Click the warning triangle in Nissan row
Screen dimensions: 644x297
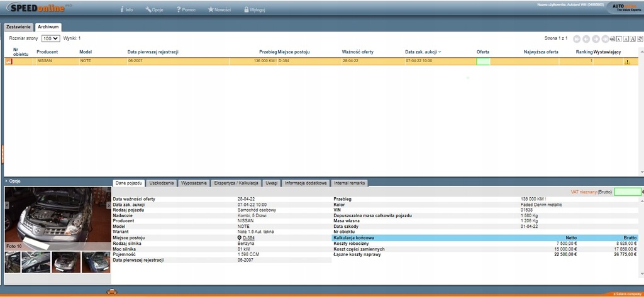[x=626, y=62]
